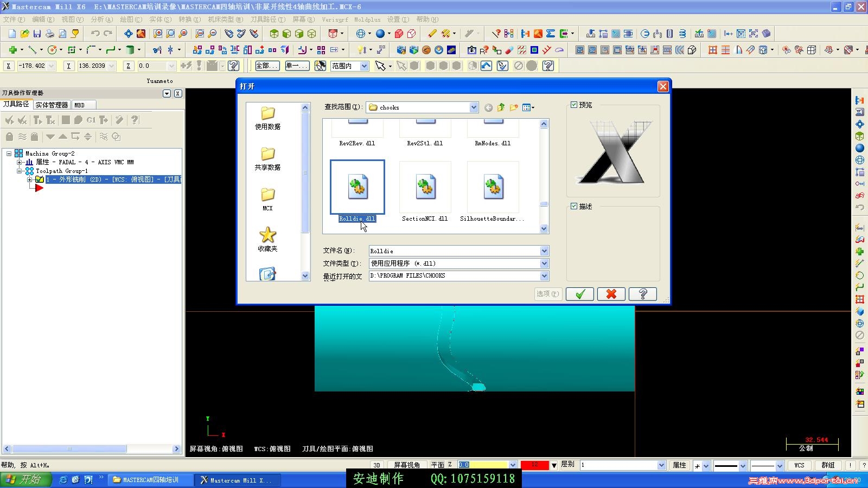Open the MCX folder shortcut in sidebar
Viewport: 868px width, 488px height.
(x=267, y=200)
